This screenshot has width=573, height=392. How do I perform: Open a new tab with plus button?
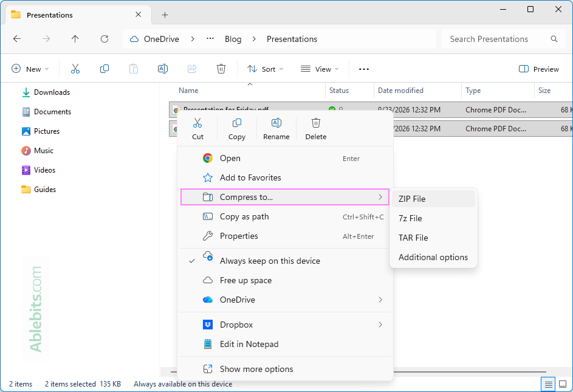click(165, 15)
